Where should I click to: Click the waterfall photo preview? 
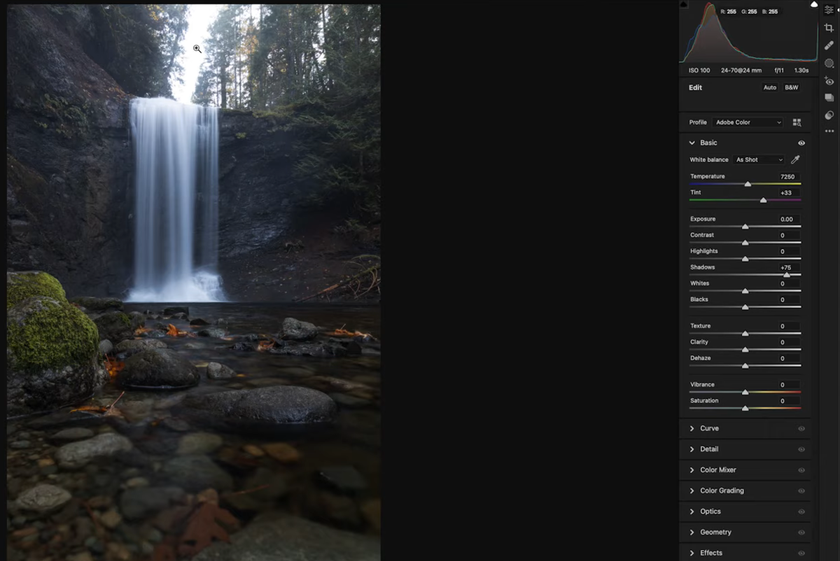coord(193,282)
